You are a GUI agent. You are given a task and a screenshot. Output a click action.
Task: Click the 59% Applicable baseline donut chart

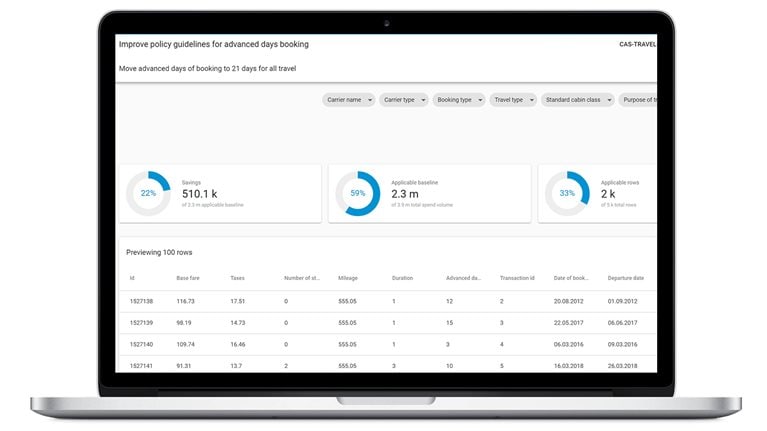pos(358,193)
